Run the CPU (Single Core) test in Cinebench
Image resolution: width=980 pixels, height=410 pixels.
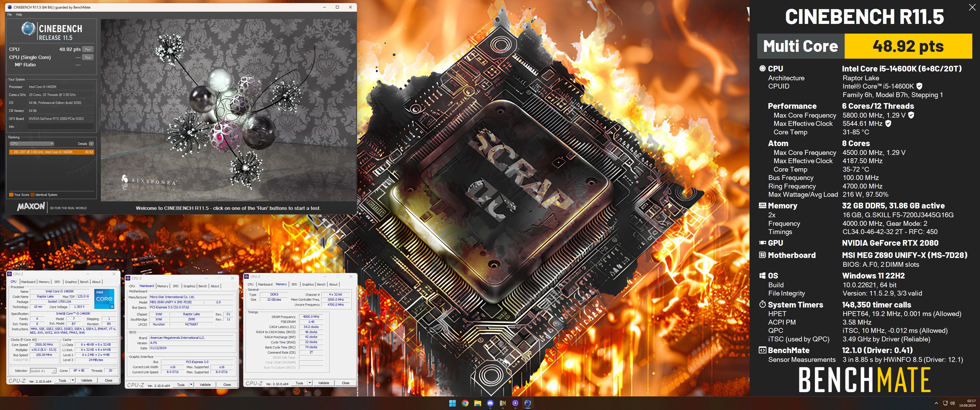pos(88,58)
